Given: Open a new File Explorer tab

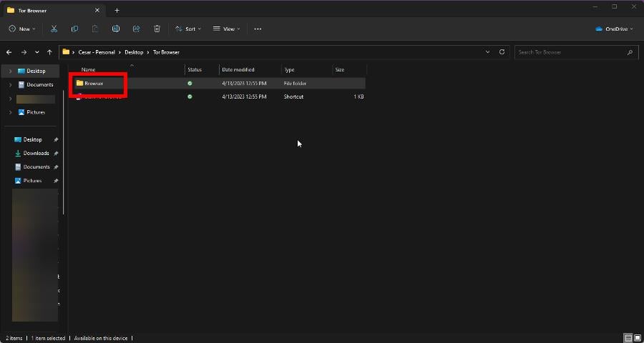Looking at the screenshot, I should (x=117, y=10).
